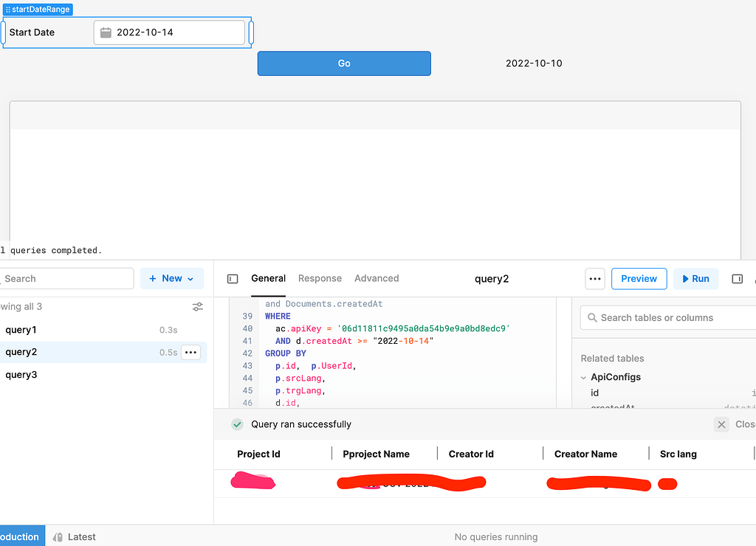Collapse the code editor left panel icon

pyautogui.click(x=233, y=279)
